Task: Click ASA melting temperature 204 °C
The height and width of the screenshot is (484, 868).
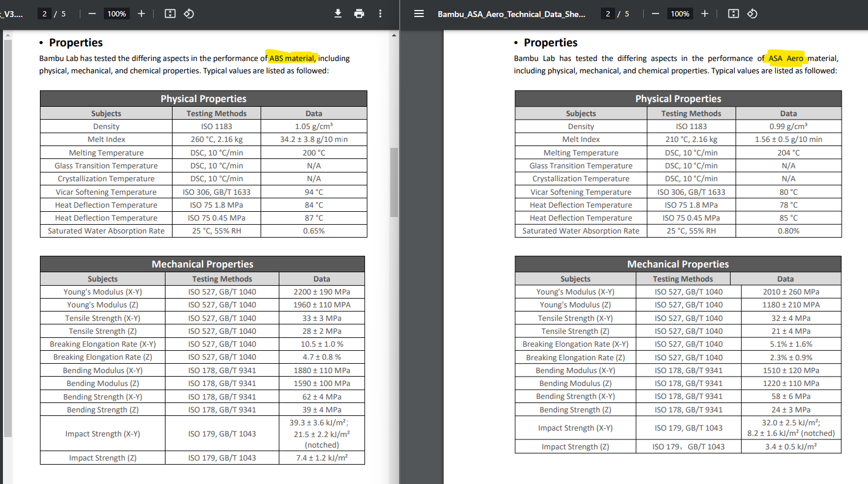Action: (788, 153)
